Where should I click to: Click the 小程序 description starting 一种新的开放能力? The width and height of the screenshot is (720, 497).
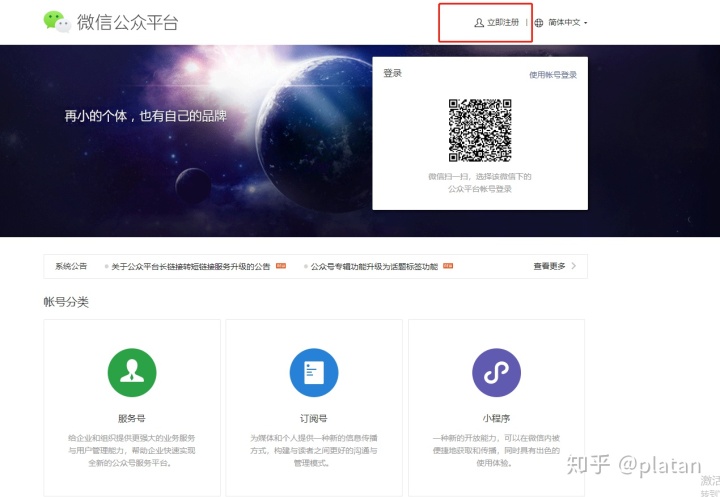pyautogui.click(x=496, y=451)
